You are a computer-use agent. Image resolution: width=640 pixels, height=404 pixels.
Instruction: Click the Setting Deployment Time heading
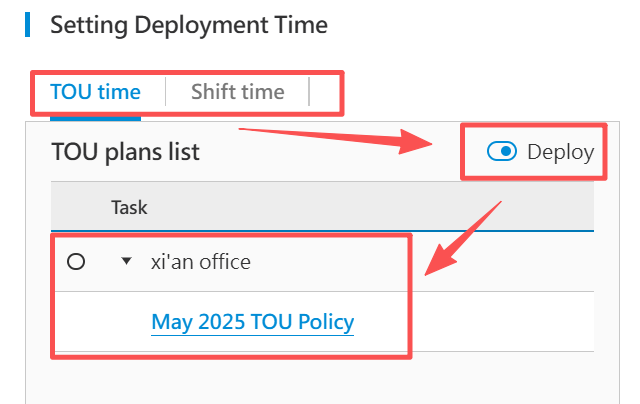[x=188, y=23]
